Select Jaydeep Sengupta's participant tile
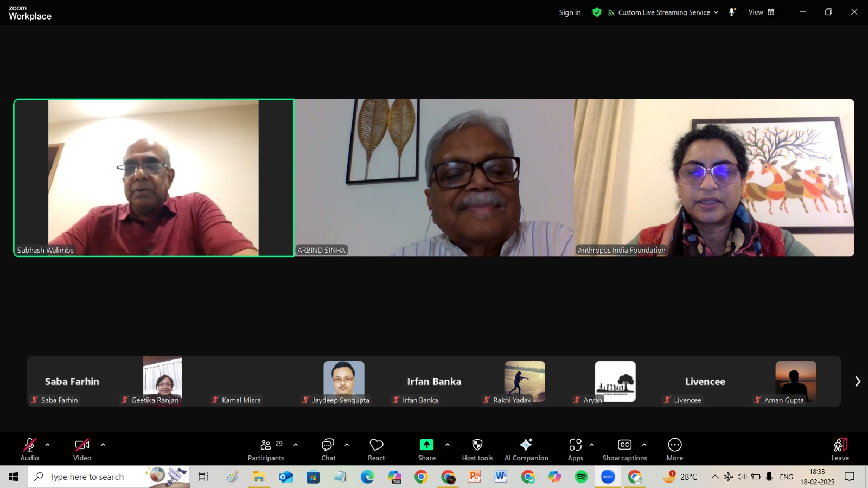Viewport: 868px width, 488px height. point(343,381)
